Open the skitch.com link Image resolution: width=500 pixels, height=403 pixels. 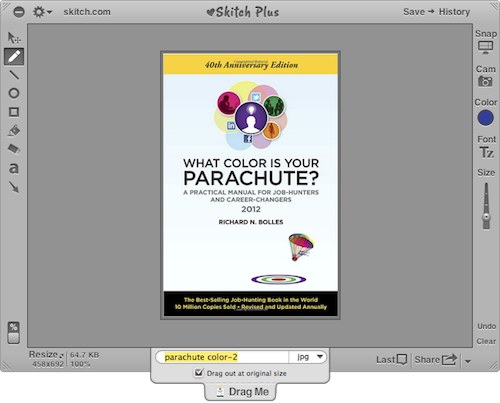point(87,12)
